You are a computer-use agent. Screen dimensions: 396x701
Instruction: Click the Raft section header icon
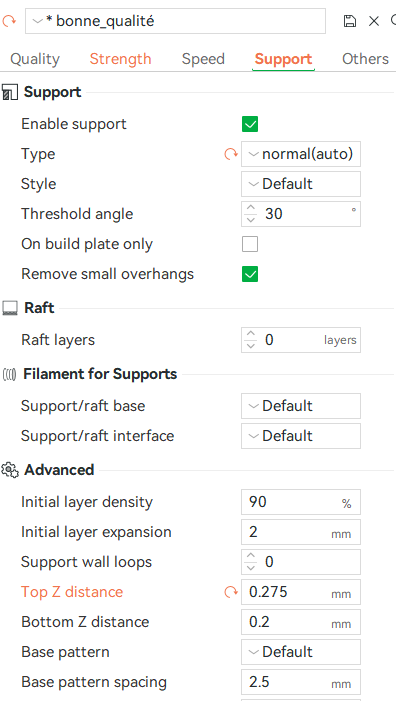tap(10, 308)
